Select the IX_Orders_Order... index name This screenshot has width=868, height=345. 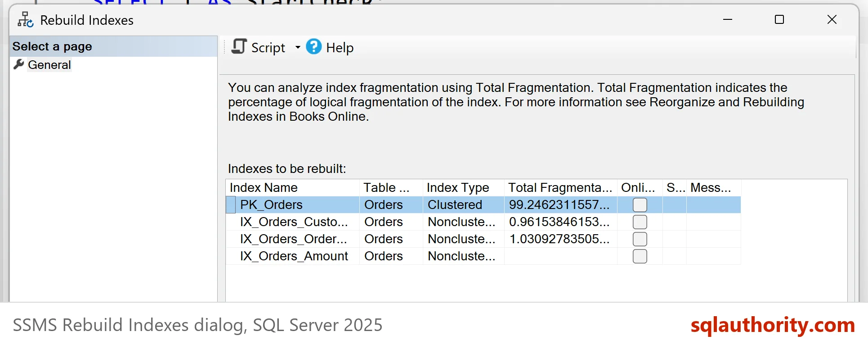[x=293, y=239]
